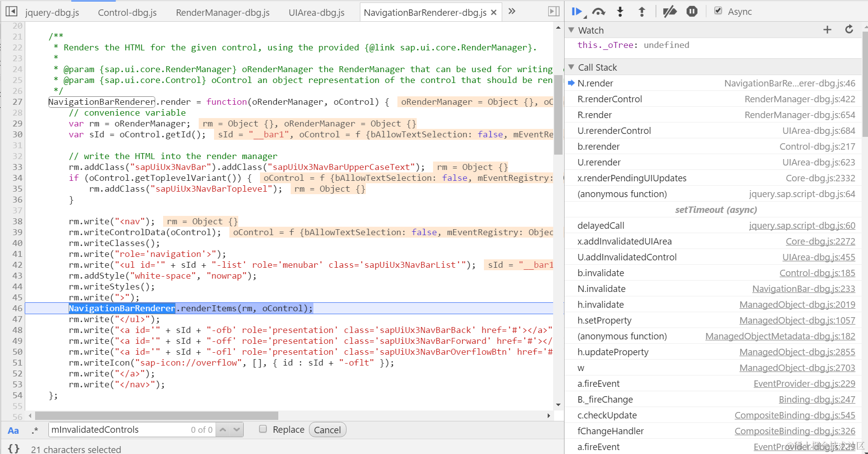The height and width of the screenshot is (454, 868).
Task: Open ManagedObject-dbg.js:2019 link
Action: pyautogui.click(x=797, y=305)
